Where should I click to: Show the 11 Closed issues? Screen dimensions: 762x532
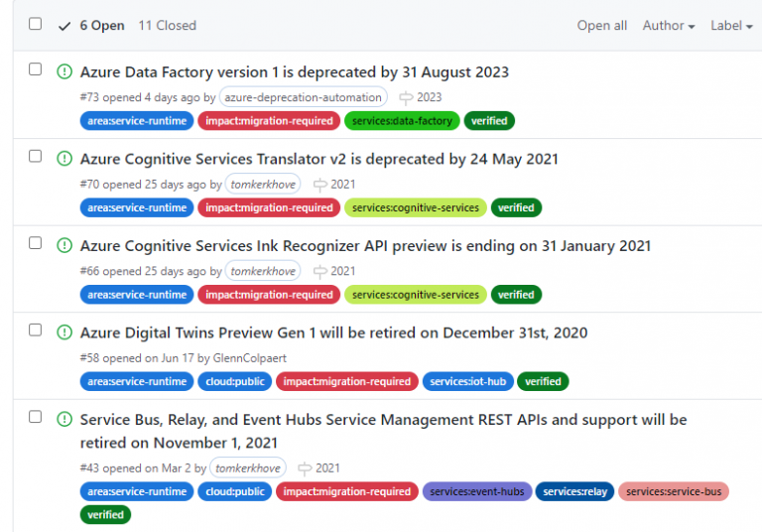[167, 26]
